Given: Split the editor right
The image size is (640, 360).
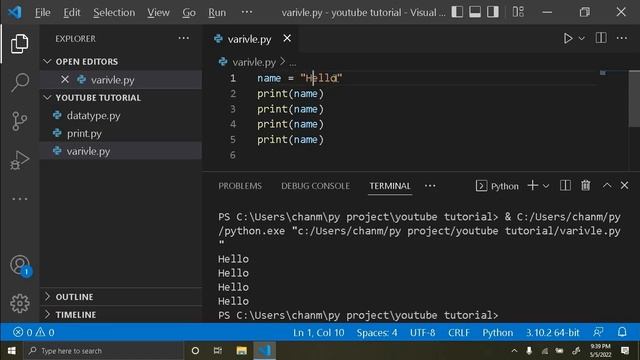Looking at the screenshot, I should (601, 38).
